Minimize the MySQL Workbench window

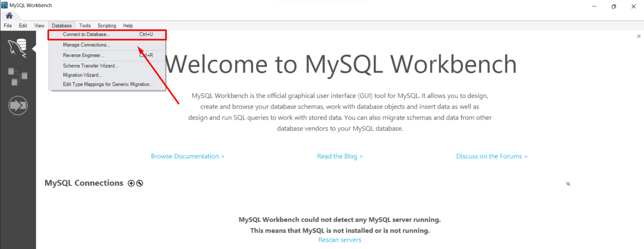(x=594, y=6)
